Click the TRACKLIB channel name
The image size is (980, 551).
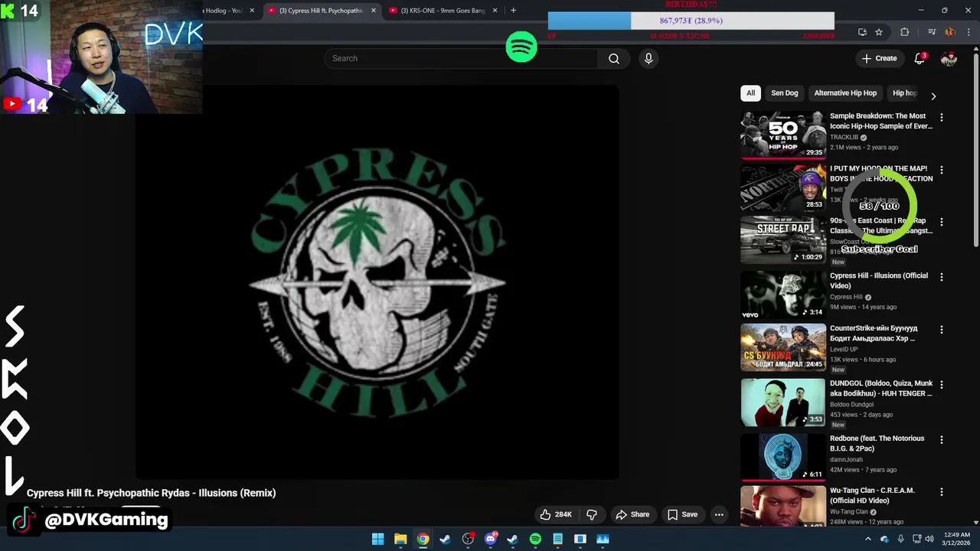click(844, 138)
